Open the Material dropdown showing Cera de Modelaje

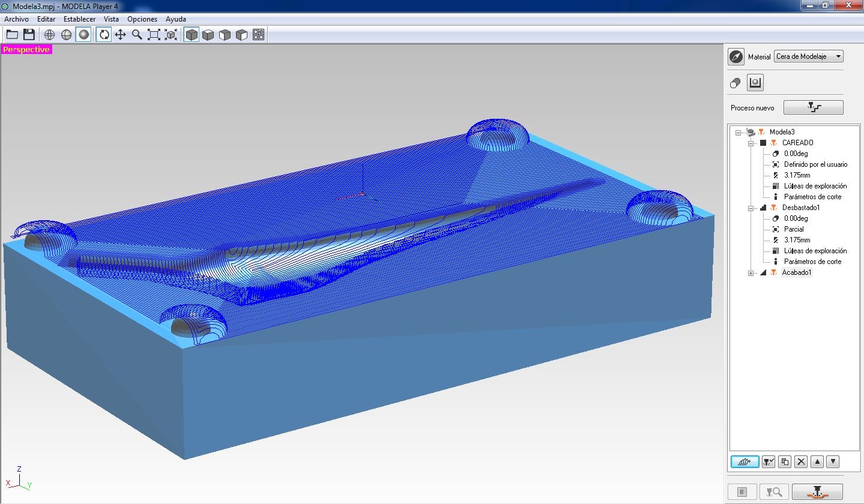point(809,56)
